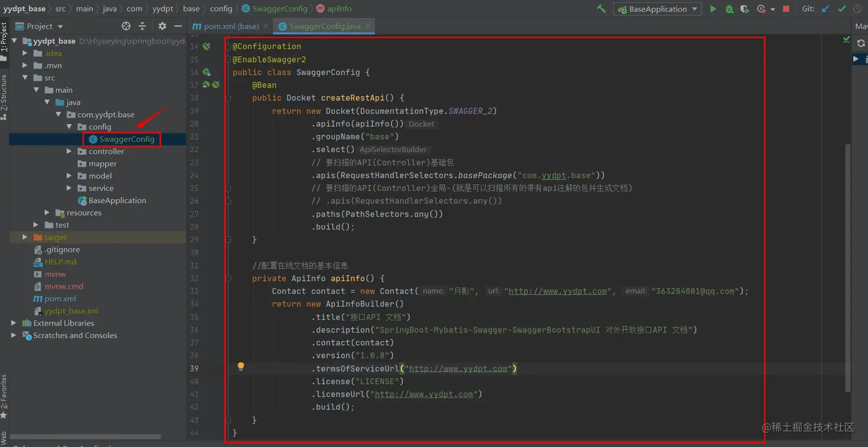Update project with the blue Git arrow
The image size is (868, 447).
pos(826,9)
